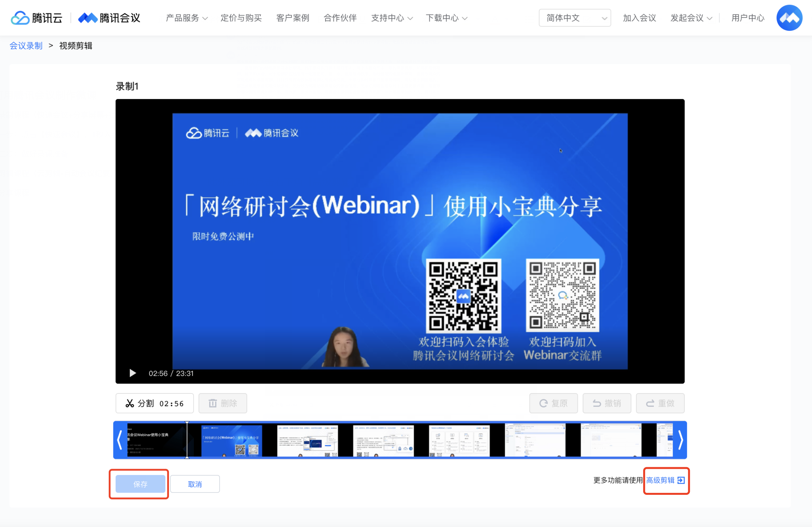
Task: Click 视频剪辑 breadcrumb text
Action: (76, 45)
